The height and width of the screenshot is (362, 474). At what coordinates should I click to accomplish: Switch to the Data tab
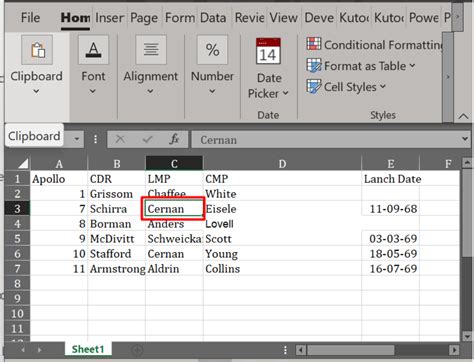213,18
